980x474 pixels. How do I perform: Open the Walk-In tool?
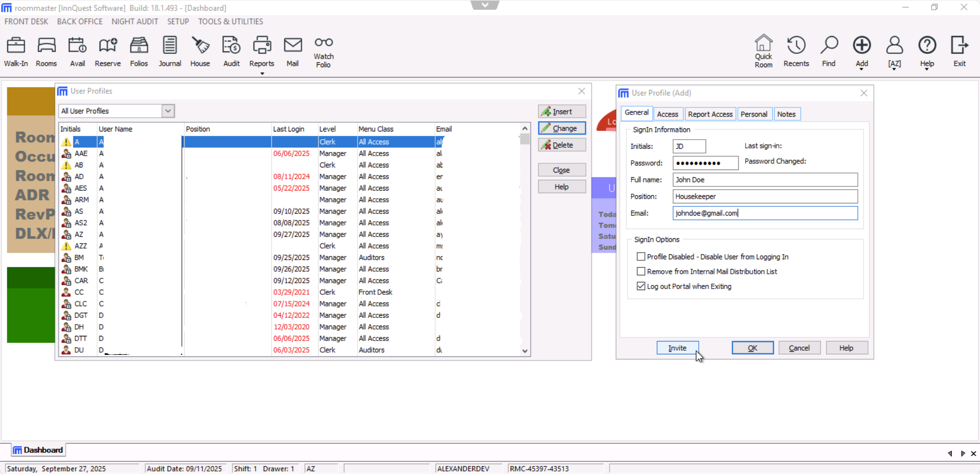click(16, 51)
